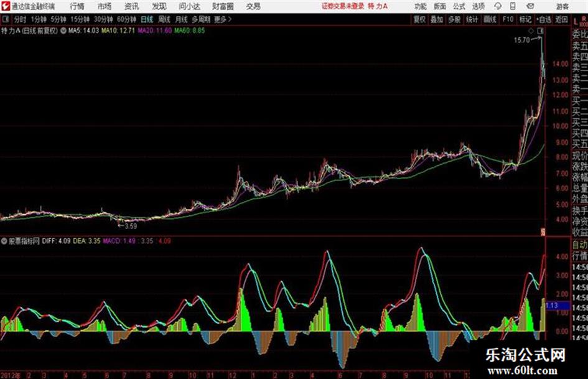The image size is (588, 379).
Task: Click the small marker icon at chart bottom-right
Action: coord(542,232)
